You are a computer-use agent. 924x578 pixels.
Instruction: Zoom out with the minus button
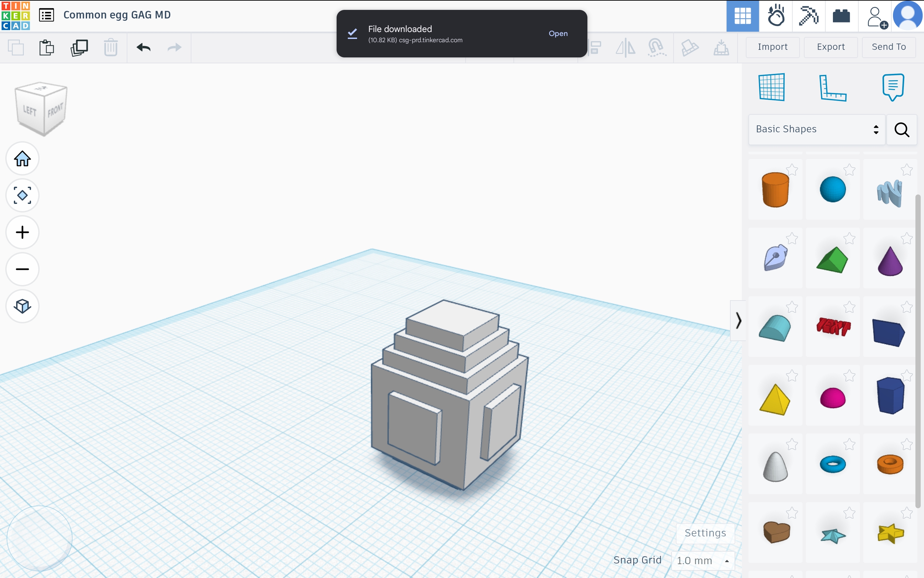tap(22, 269)
